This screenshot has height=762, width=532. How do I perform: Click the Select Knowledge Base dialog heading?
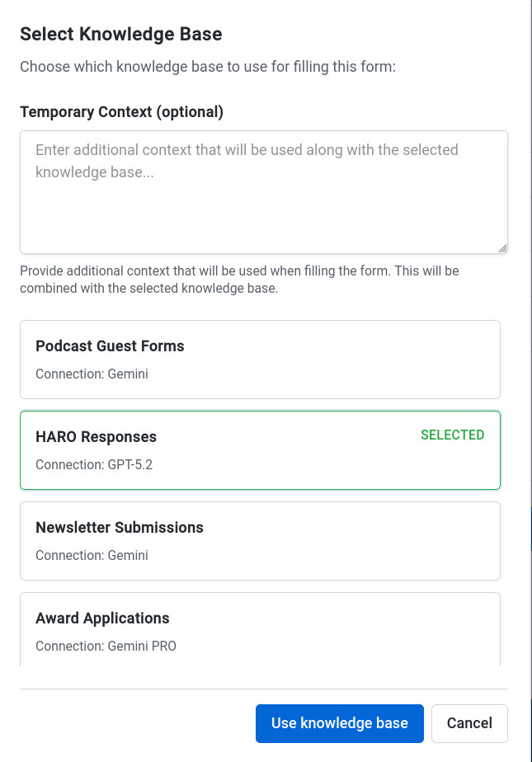pos(120,34)
